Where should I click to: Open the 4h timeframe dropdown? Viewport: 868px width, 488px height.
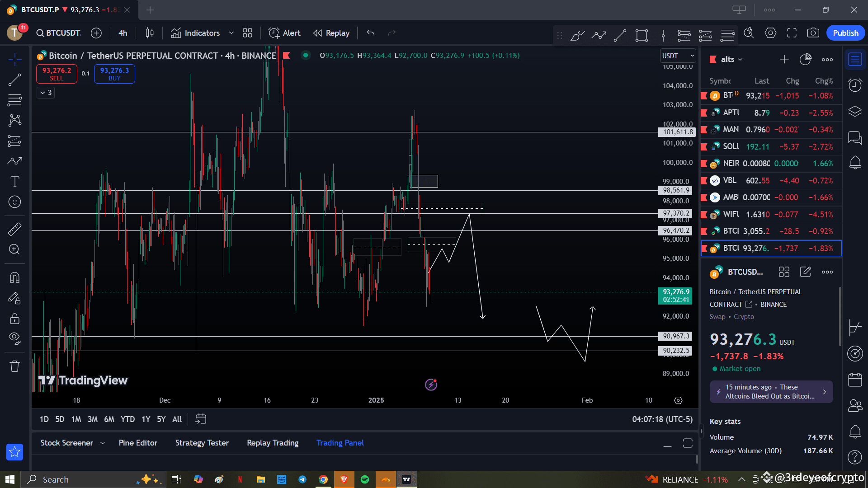point(123,33)
